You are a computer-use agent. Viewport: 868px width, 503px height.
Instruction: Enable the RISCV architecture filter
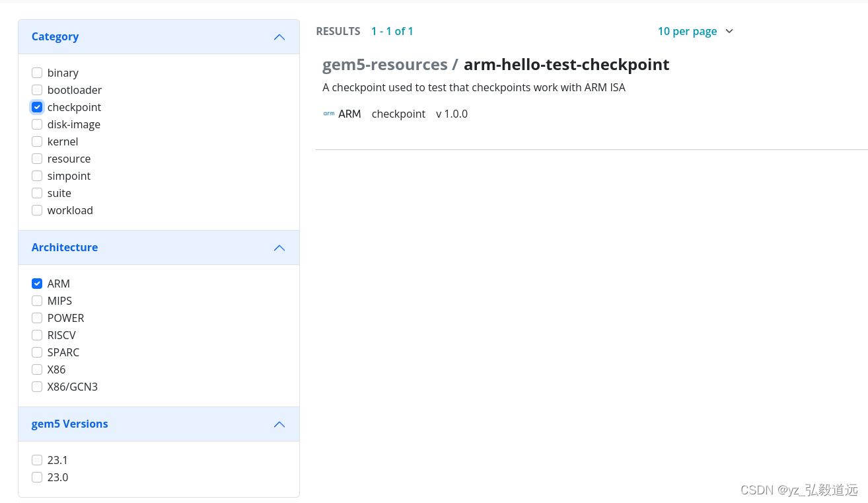pyautogui.click(x=37, y=335)
